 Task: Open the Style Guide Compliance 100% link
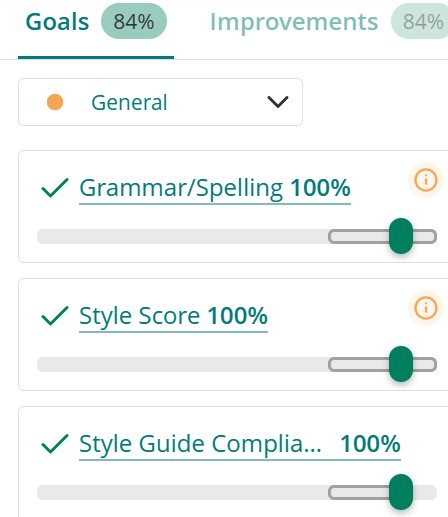(x=240, y=444)
